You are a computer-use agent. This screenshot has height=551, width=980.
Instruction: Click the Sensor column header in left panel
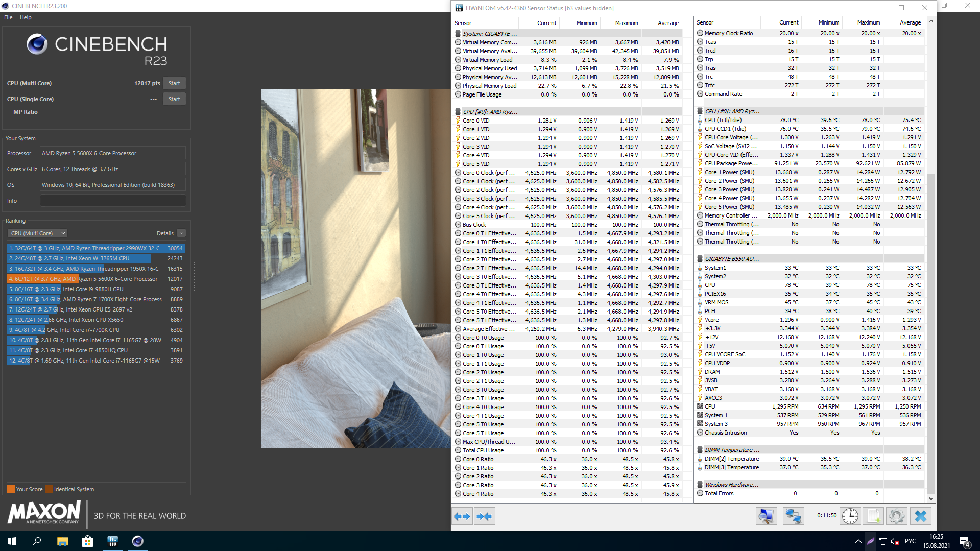point(486,23)
